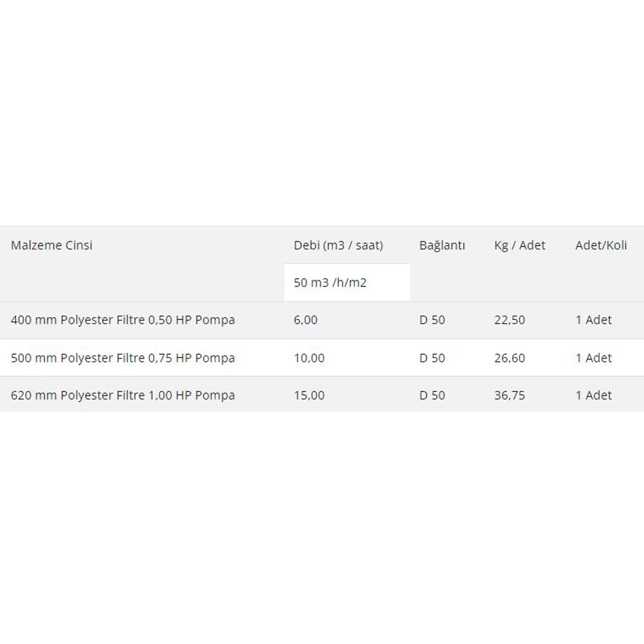
Task: Click the 10,00 flow rate value
Action: tap(309, 358)
